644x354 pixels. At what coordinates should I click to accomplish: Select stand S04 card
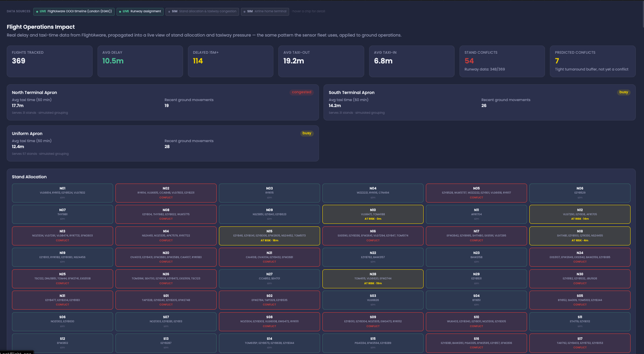pos(476,300)
